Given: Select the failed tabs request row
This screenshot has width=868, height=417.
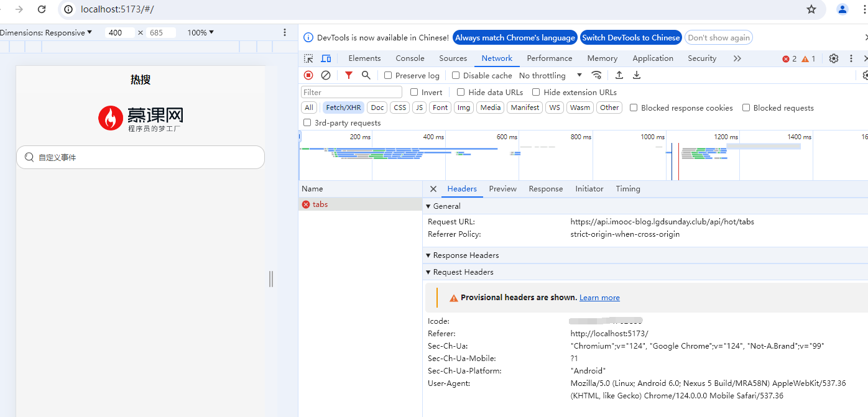Looking at the screenshot, I should (360, 204).
